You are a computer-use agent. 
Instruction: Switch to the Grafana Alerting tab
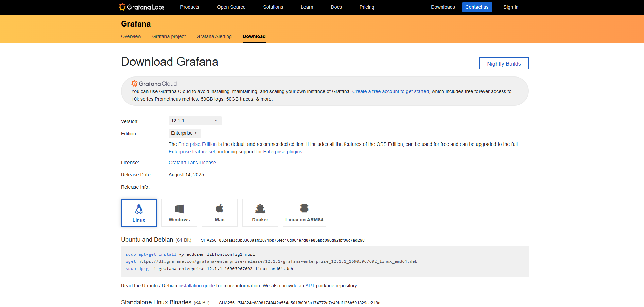[214, 36]
